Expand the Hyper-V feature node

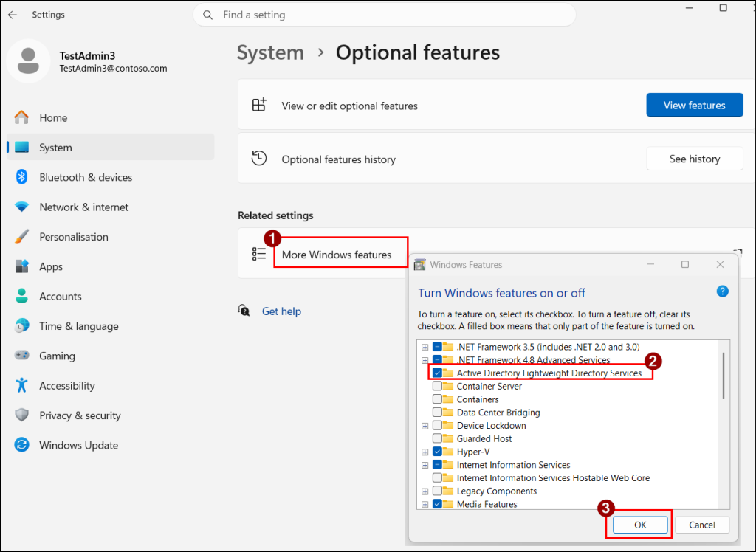click(425, 452)
